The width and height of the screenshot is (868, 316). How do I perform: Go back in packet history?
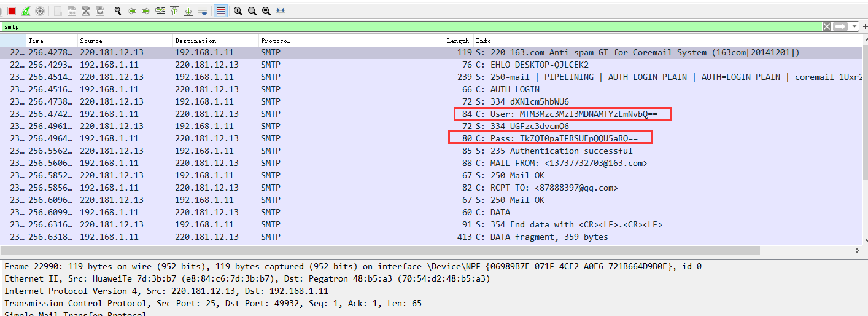[132, 11]
